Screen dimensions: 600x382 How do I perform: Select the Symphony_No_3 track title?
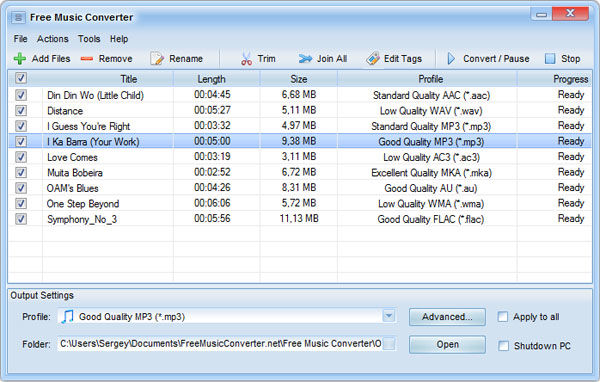click(82, 219)
